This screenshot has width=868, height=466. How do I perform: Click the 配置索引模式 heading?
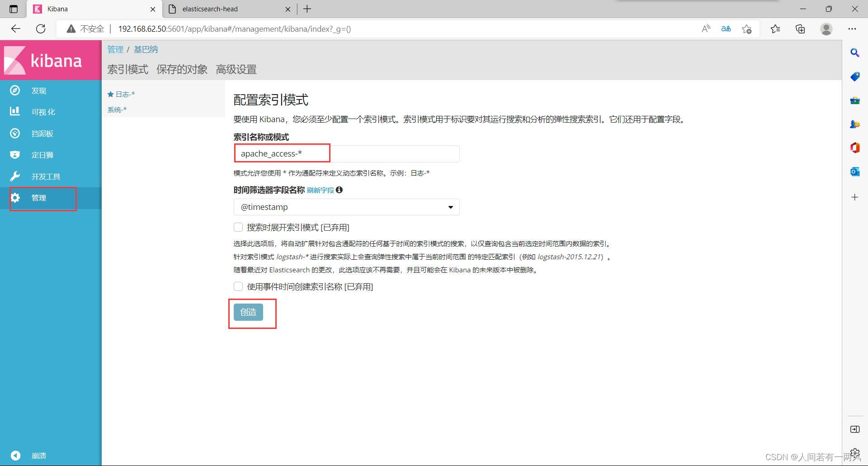point(271,100)
